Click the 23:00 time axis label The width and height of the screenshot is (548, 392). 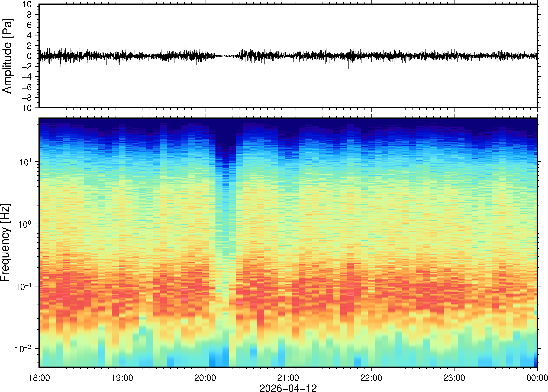454,378
